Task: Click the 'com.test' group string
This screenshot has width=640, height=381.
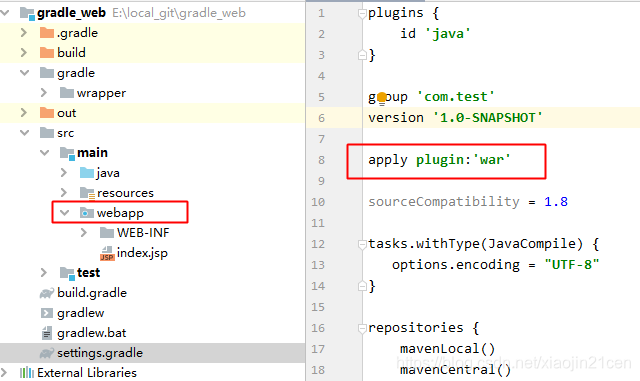Action: 456,97
